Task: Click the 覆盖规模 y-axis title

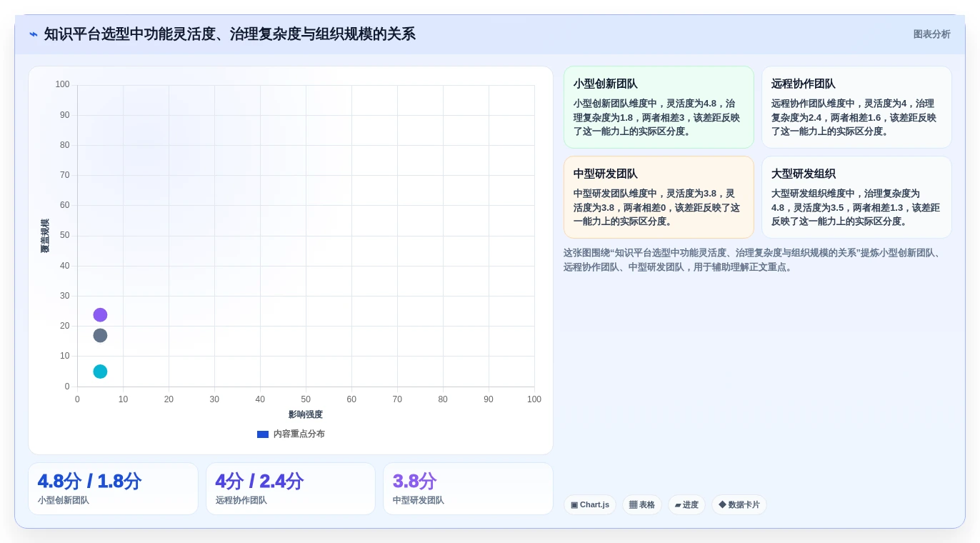Action: pyautogui.click(x=45, y=236)
